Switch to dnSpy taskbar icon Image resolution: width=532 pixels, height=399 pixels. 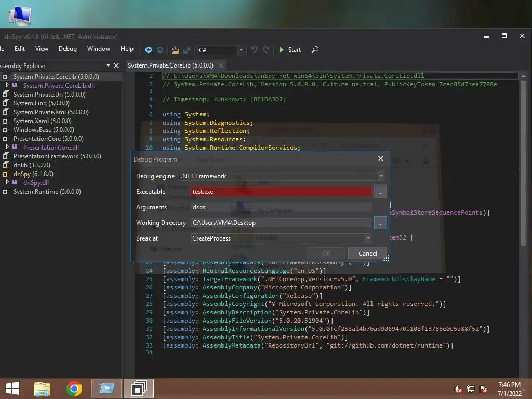[x=138, y=389]
